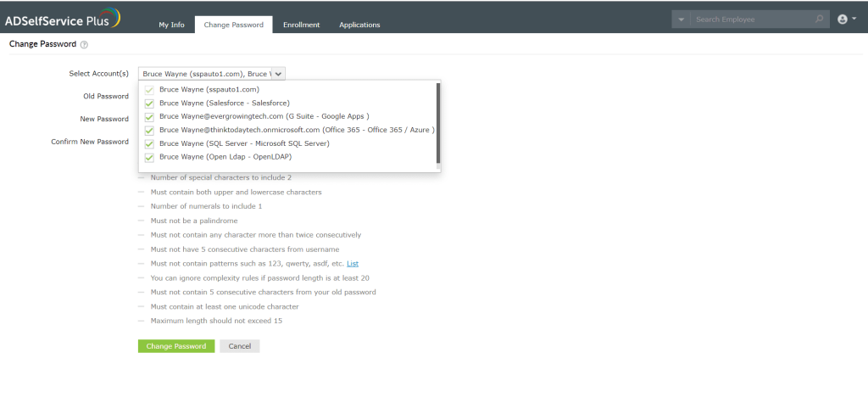The width and height of the screenshot is (868, 420).
Task: Click the Cancel button
Action: coord(239,346)
